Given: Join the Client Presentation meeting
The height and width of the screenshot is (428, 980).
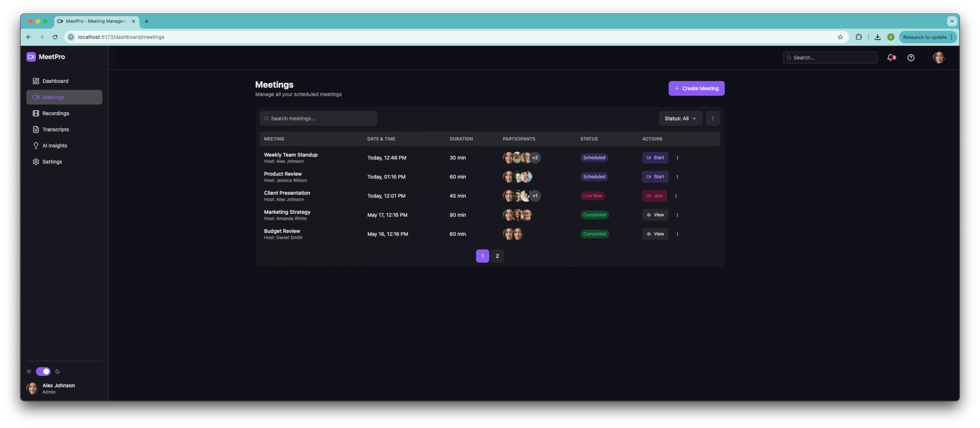Looking at the screenshot, I should (x=654, y=196).
